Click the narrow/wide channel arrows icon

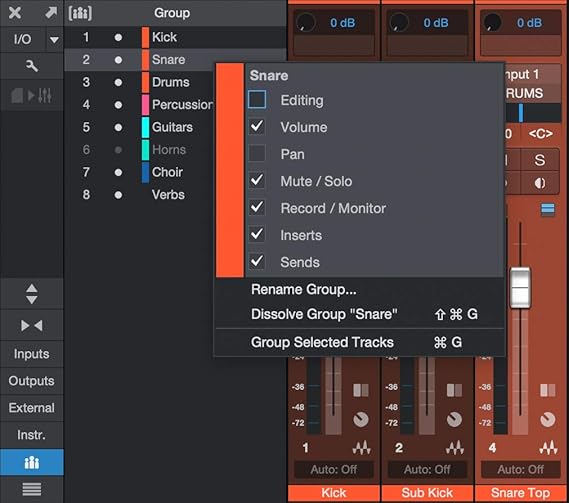[x=32, y=326]
